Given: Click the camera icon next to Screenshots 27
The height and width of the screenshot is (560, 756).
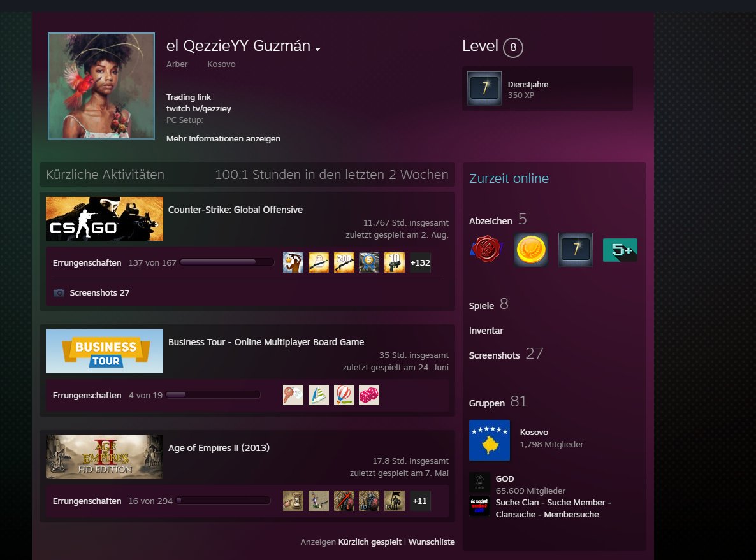Looking at the screenshot, I should click(59, 292).
